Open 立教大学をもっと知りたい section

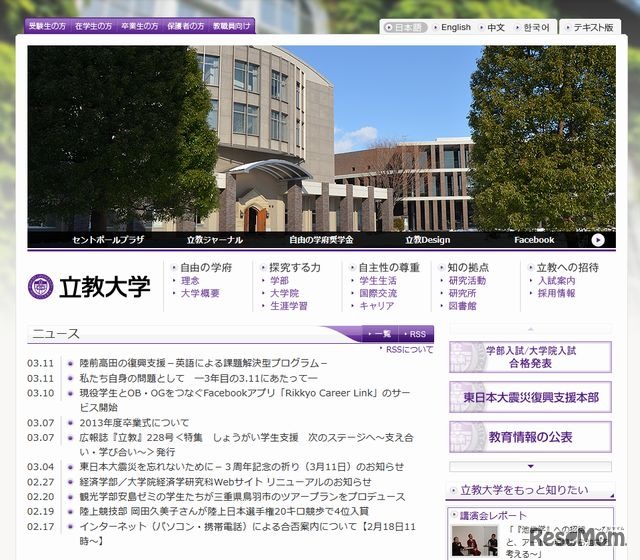tap(524, 490)
